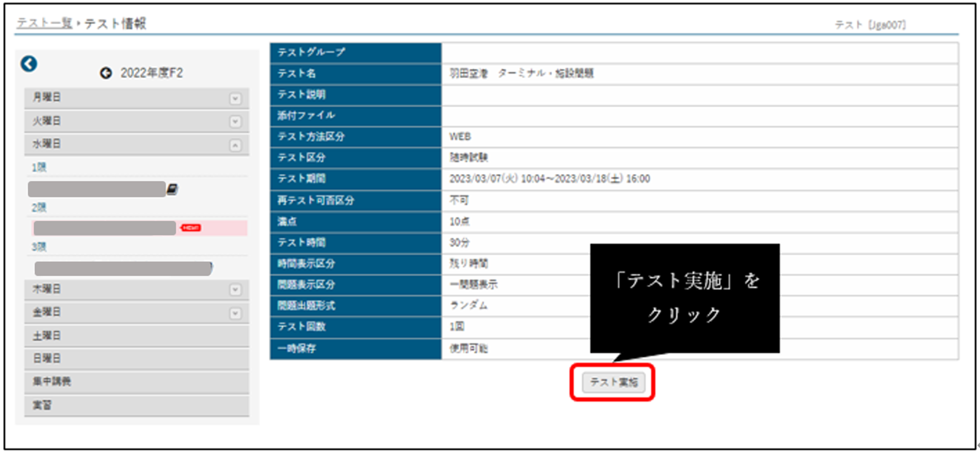
Task: Go to previous term beside 2022年度F2
Action: (105, 74)
